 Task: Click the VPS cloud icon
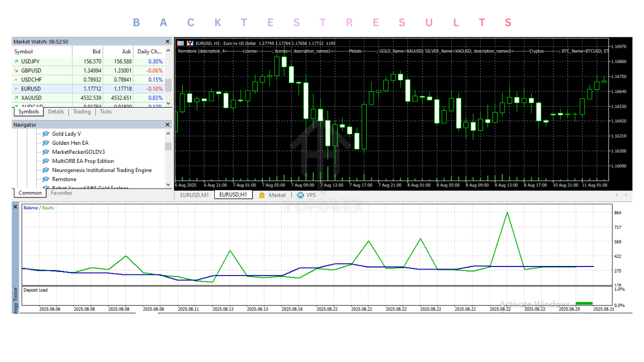pos(300,195)
